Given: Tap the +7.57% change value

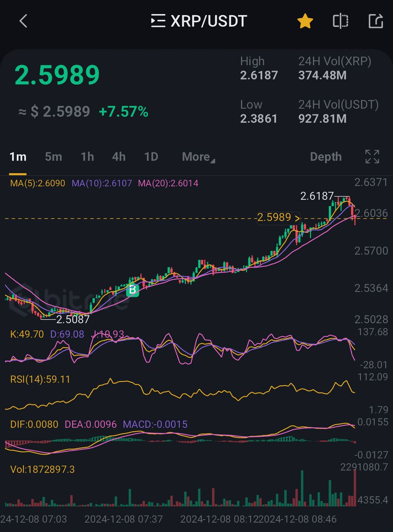Looking at the screenshot, I should click(124, 112).
